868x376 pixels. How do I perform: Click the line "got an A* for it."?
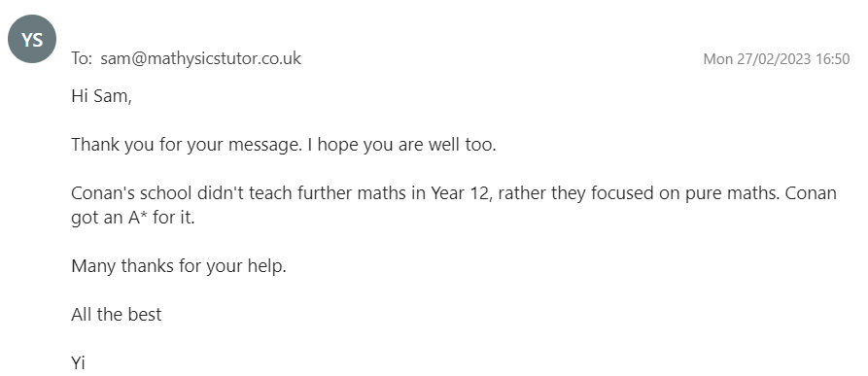pyautogui.click(x=133, y=218)
